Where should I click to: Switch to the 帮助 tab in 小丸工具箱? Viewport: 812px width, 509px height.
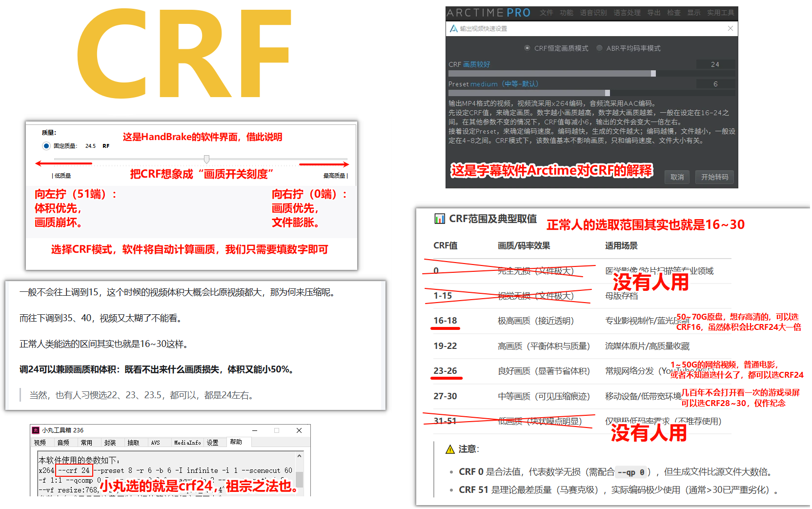[238, 442]
